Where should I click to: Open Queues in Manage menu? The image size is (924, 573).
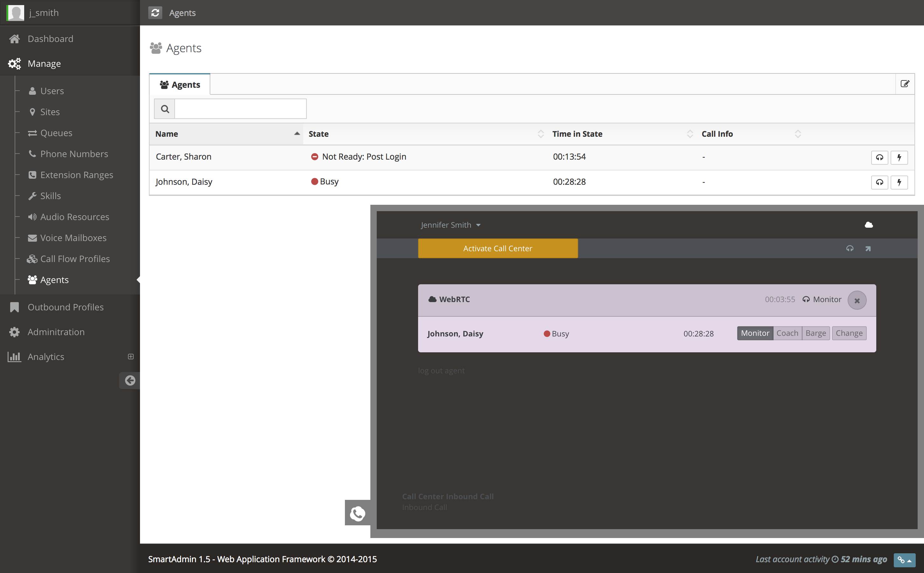tap(56, 133)
